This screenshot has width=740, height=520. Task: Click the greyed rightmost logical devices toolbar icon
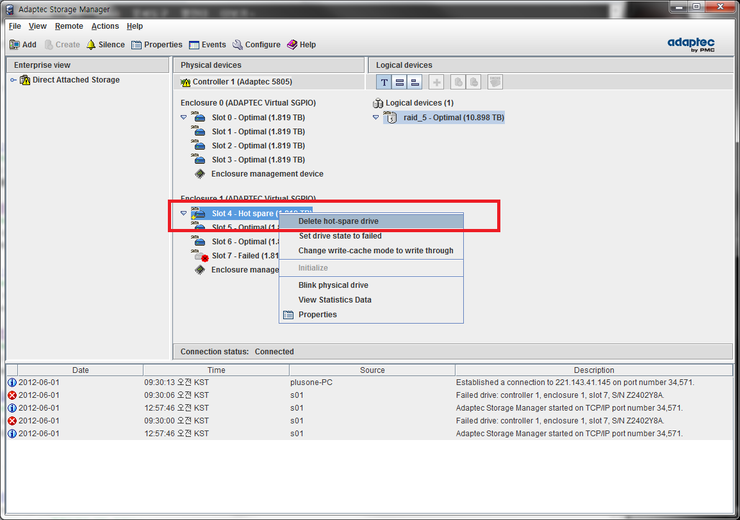495,82
